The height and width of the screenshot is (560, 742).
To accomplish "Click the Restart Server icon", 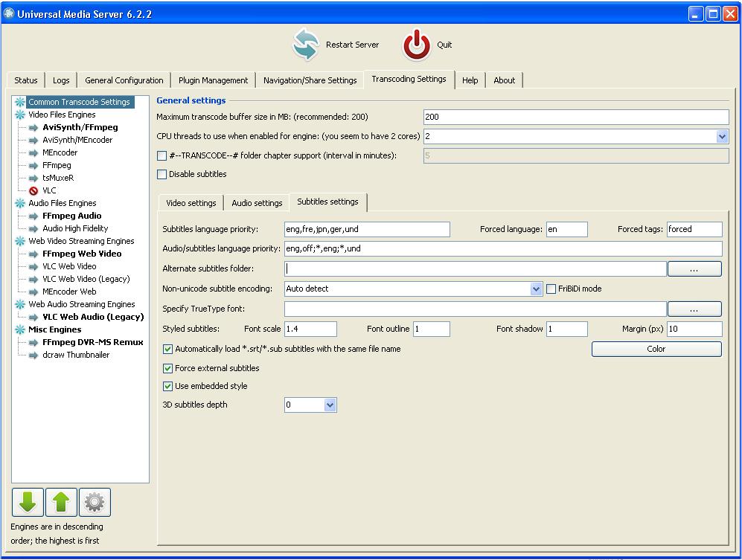I will (x=305, y=45).
